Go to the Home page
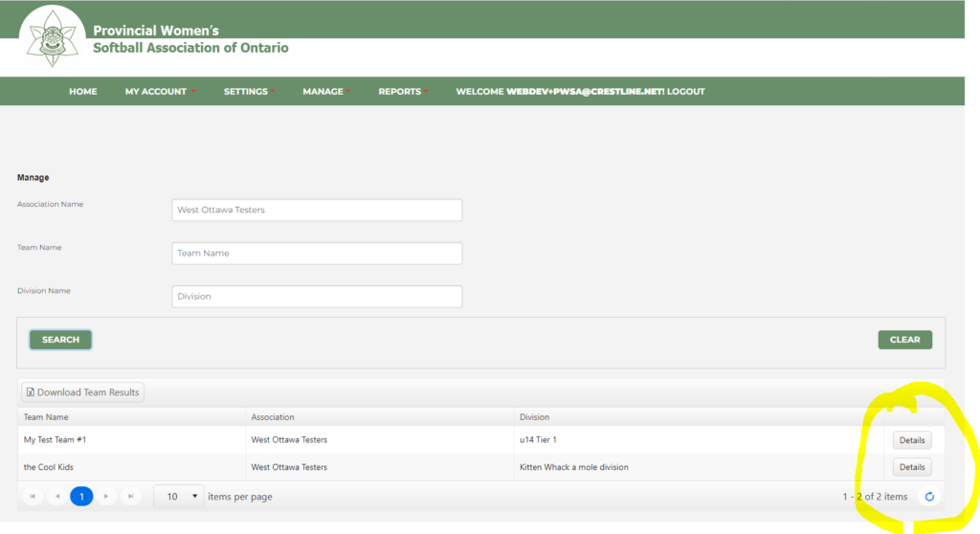 83,92
